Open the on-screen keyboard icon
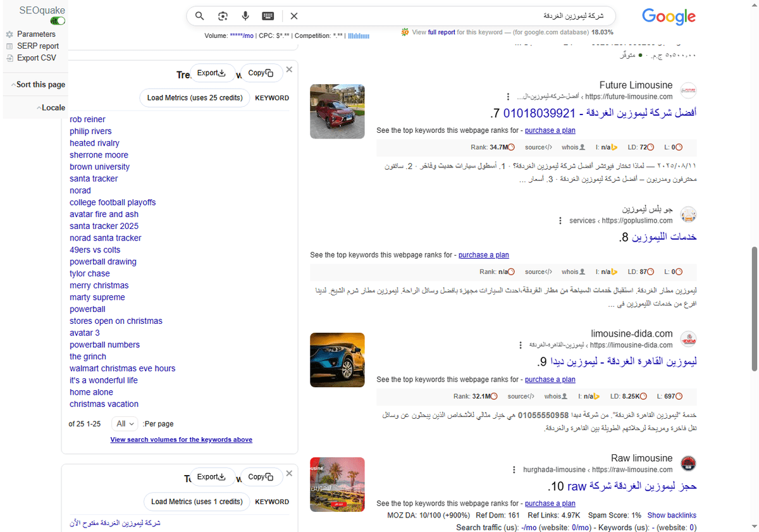Image resolution: width=759 pixels, height=532 pixels. pos(268,16)
